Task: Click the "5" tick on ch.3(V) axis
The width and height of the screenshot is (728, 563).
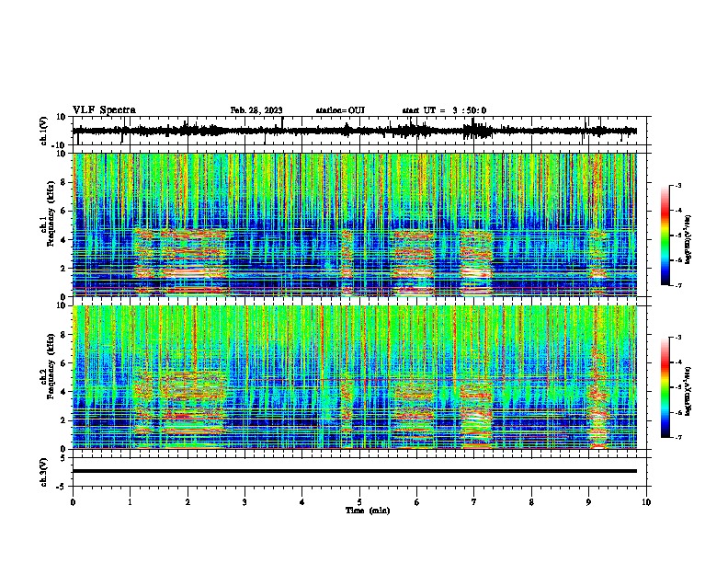Action: pos(63,457)
